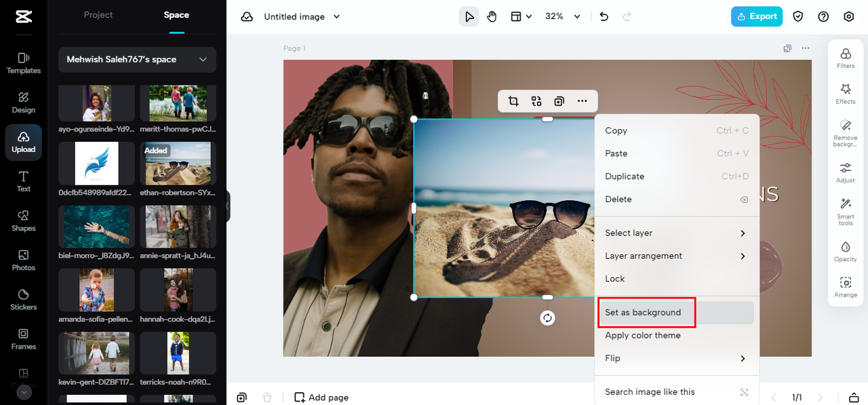
Task: Expand the Flip submenu
Action: 676,358
